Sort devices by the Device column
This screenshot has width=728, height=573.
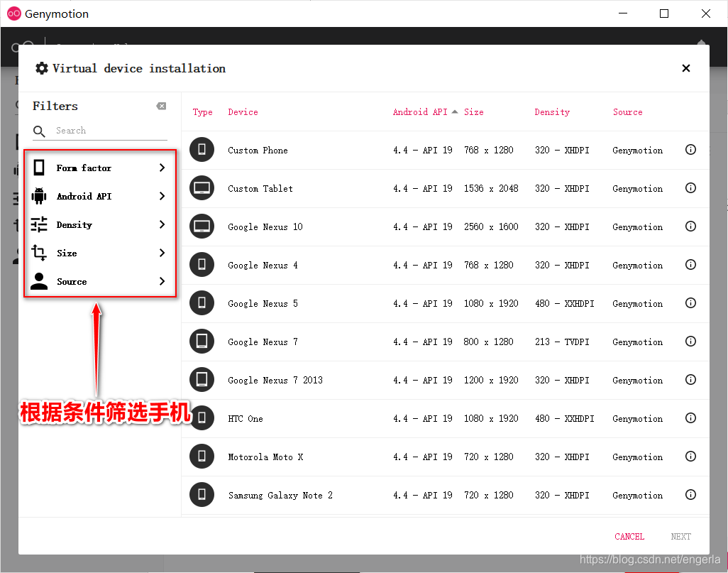(243, 112)
